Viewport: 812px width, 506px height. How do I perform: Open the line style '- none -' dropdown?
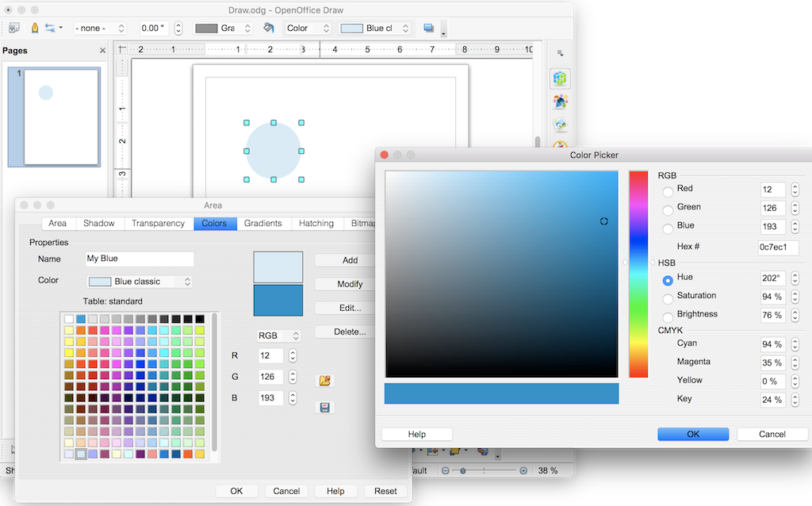coord(99,28)
